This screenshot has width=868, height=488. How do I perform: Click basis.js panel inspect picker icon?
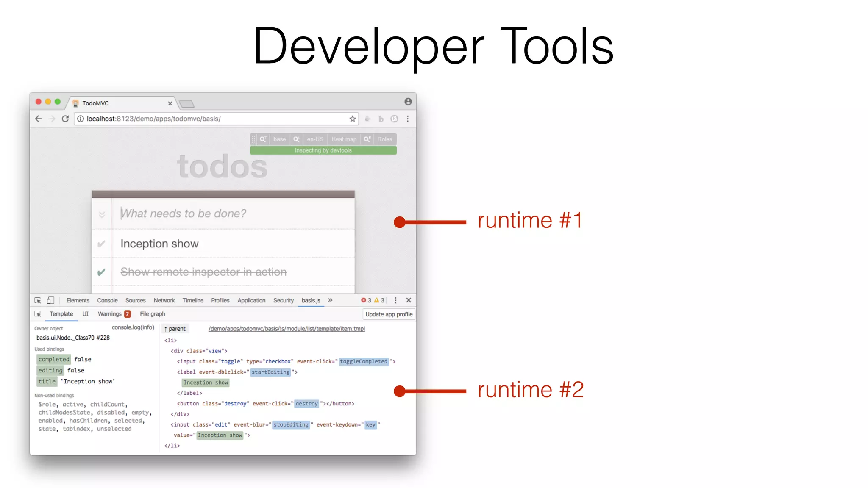tap(38, 314)
